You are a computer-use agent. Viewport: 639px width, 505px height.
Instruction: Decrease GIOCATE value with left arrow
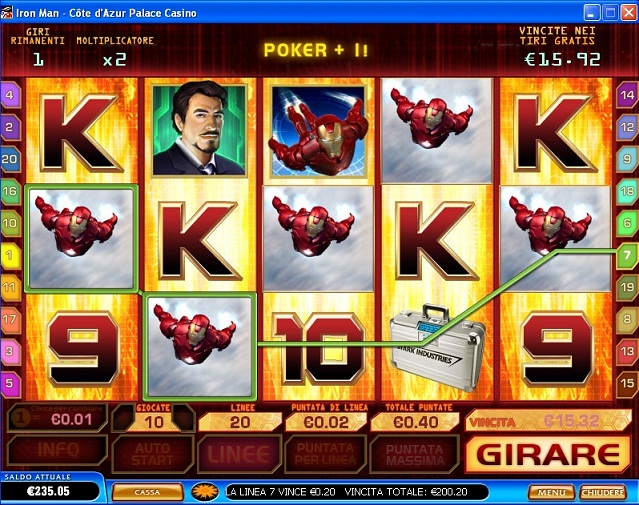124,418
